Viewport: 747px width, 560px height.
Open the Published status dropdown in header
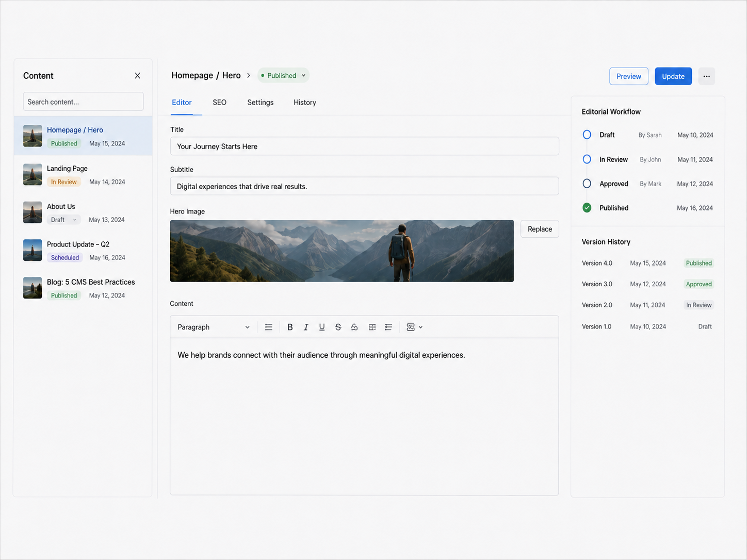click(283, 75)
